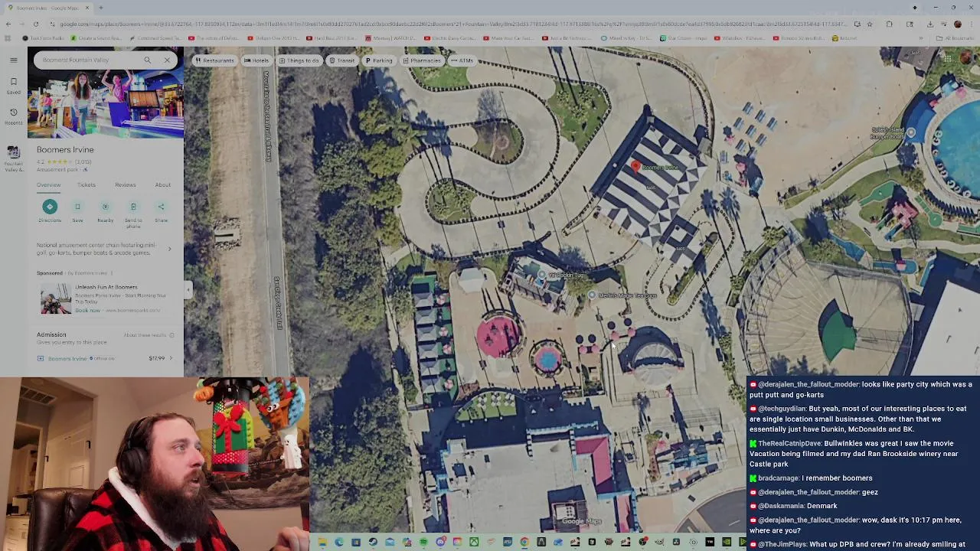Open the Boomers Irvine review count
Viewport: 980px width, 551px height.
click(x=83, y=162)
